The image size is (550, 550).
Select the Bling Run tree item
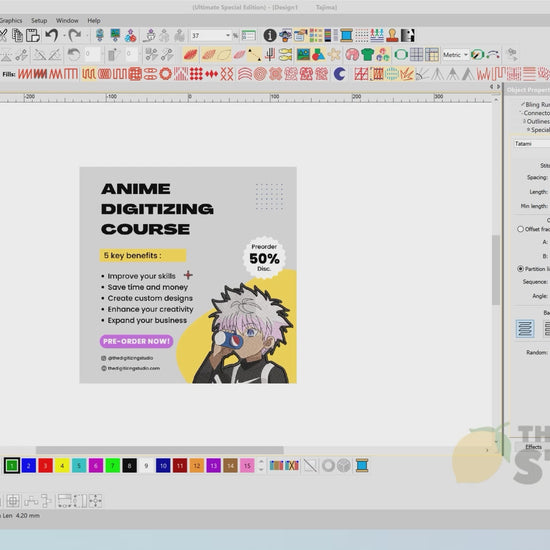point(537,104)
